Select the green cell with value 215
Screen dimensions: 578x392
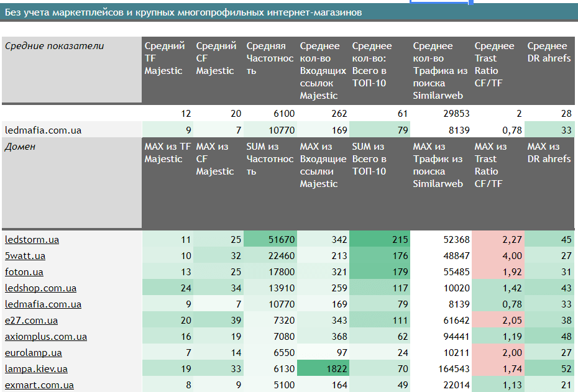pyautogui.click(x=379, y=240)
